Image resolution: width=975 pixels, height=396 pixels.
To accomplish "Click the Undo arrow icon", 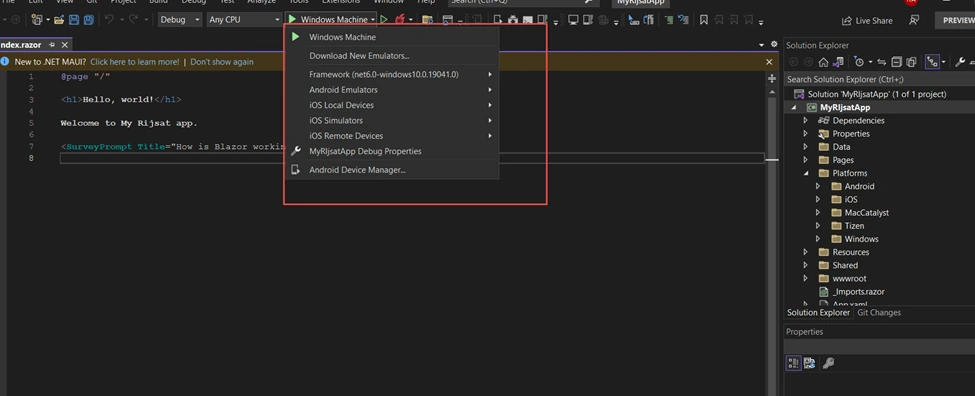I will coord(109,20).
